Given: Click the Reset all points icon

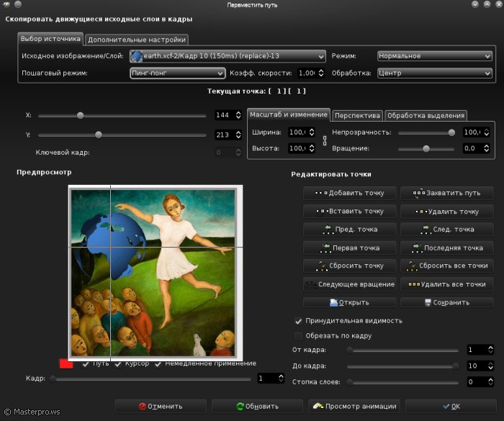Looking at the screenshot, I should [412, 266].
